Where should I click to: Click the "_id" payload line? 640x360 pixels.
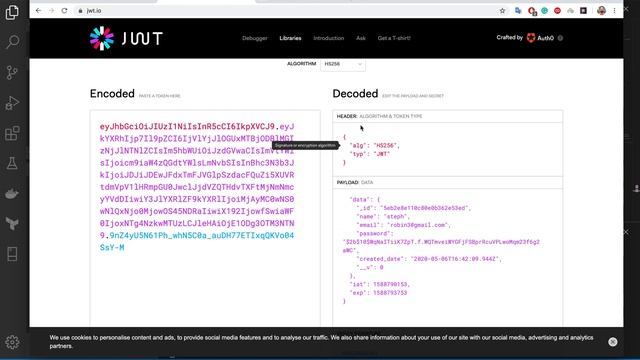[x=413, y=208]
